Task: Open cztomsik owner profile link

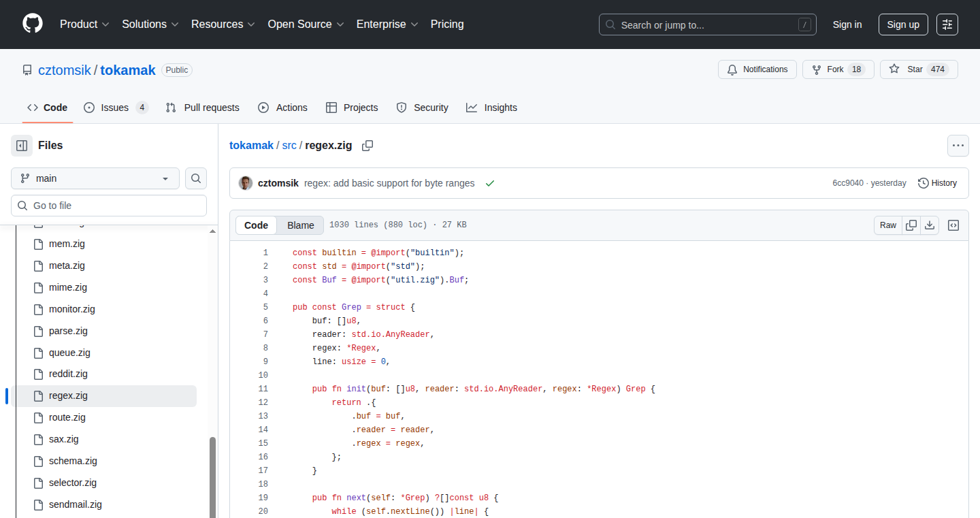Action: [x=64, y=70]
